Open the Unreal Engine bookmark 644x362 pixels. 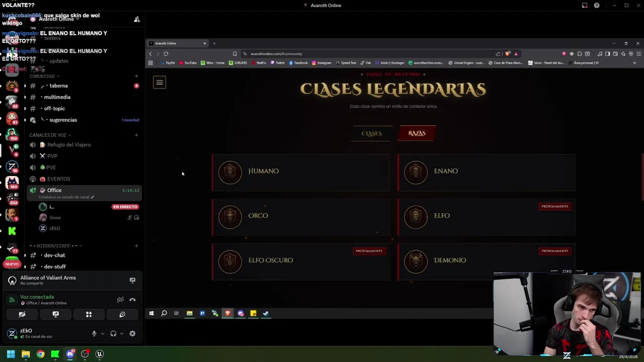[466, 63]
